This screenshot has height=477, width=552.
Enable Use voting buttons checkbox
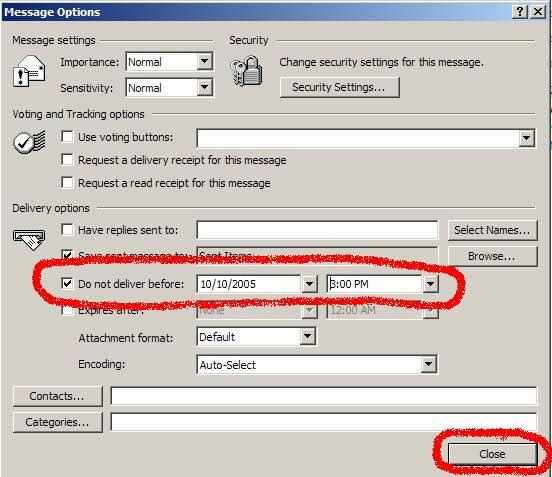[67, 137]
